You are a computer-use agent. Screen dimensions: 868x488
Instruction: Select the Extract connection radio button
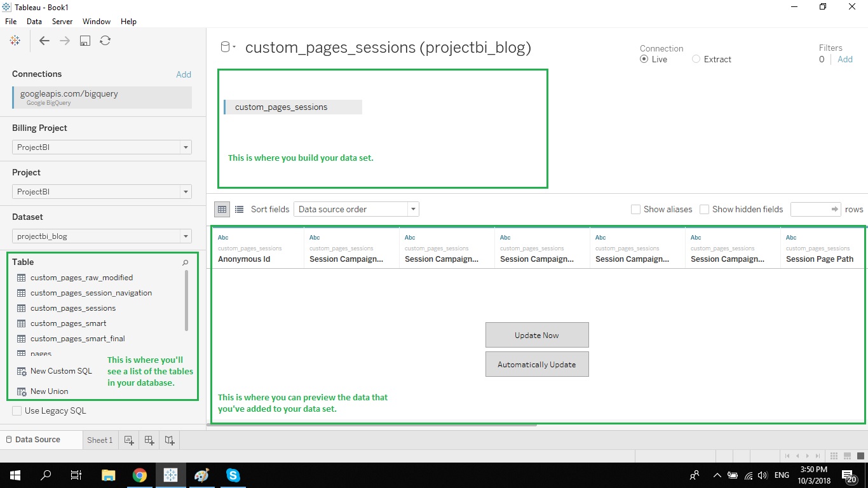(x=696, y=59)
